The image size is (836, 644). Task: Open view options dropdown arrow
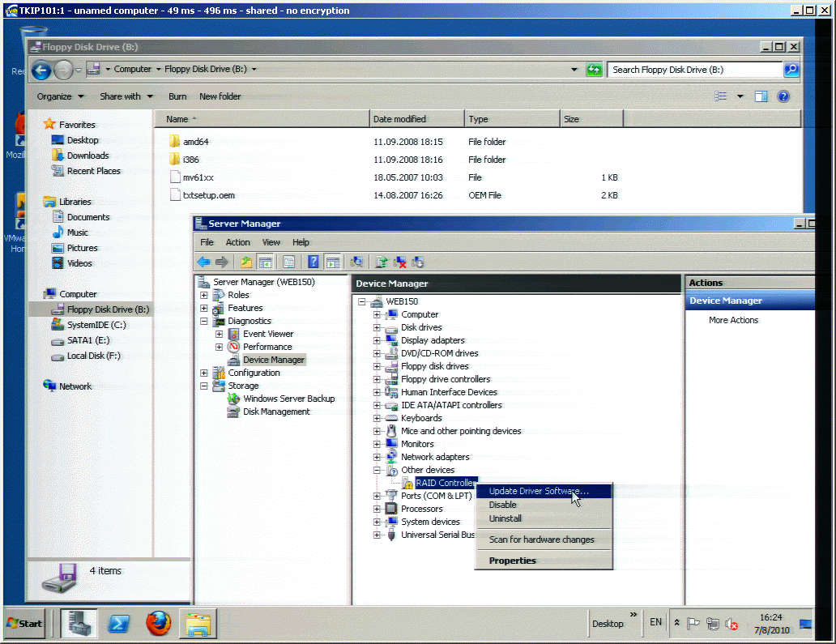tap(740, 96)
